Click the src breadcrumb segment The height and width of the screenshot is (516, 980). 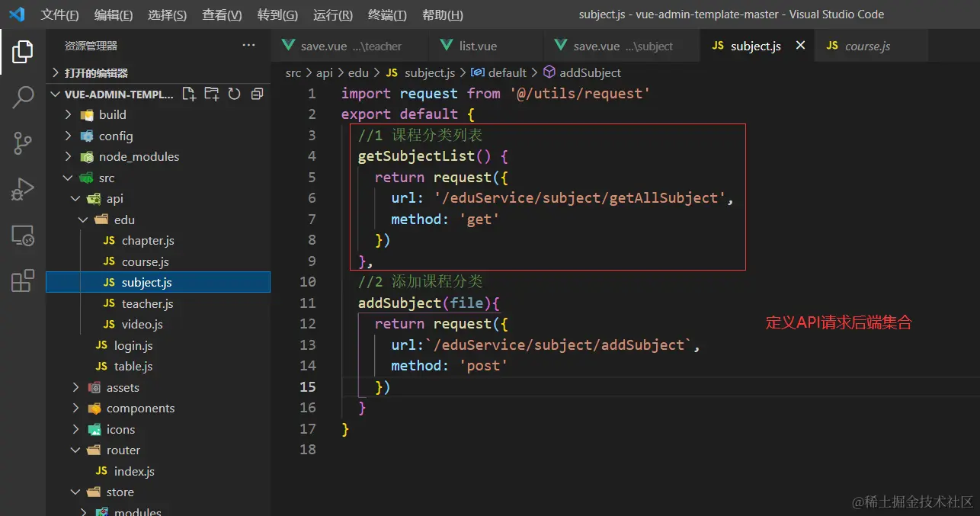click(x=293, y=72)
